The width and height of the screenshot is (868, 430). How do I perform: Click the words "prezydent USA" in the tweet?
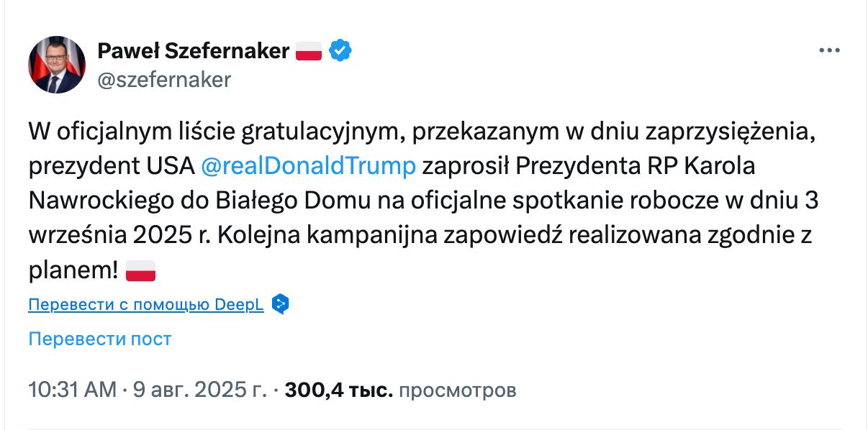point(112,166)
